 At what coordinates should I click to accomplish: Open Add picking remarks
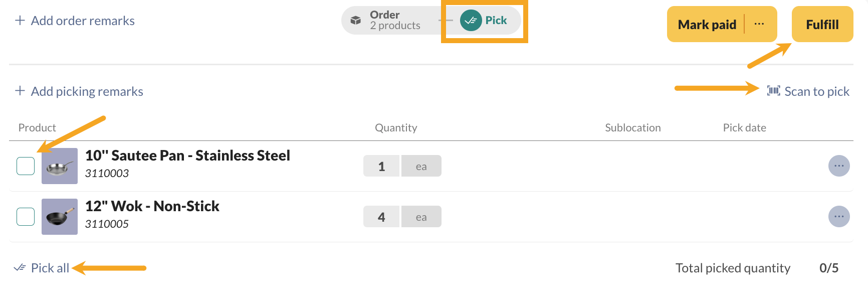pos(87,91)
